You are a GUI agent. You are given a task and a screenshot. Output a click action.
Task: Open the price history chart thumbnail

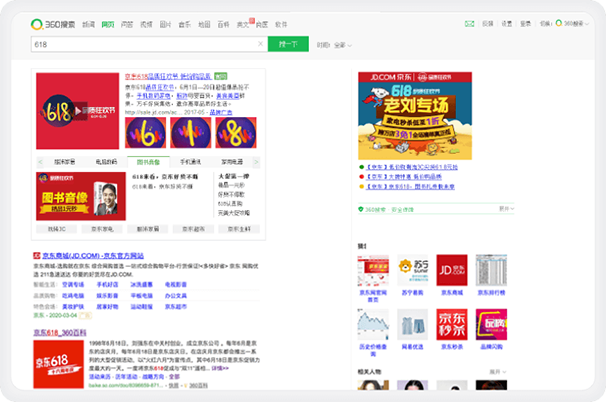373,324
